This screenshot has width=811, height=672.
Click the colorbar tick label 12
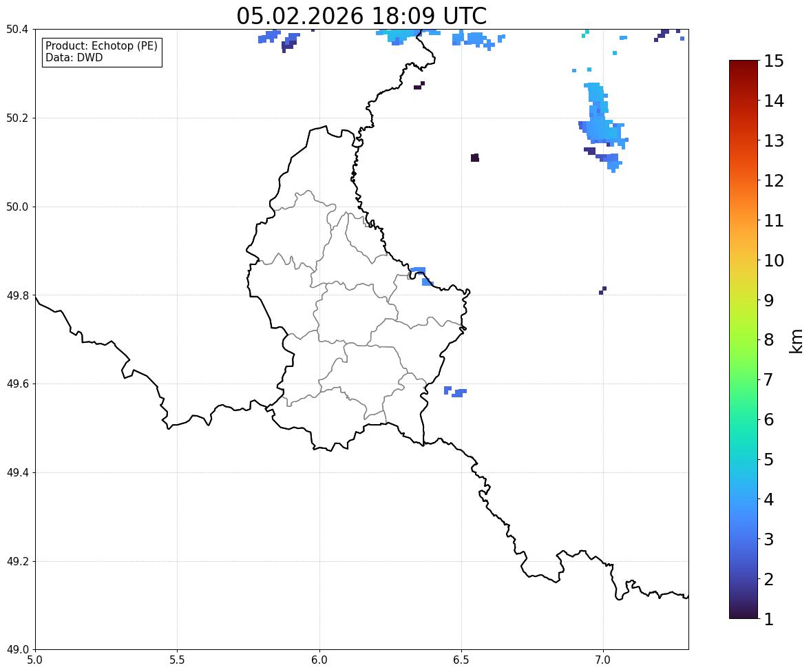(774, 180)
